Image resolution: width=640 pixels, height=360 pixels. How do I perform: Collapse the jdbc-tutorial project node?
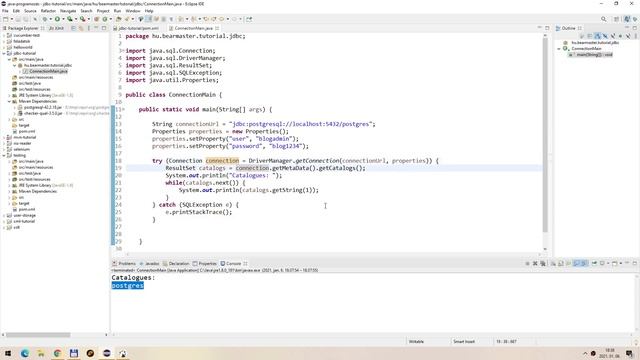(x=4, y=53)
